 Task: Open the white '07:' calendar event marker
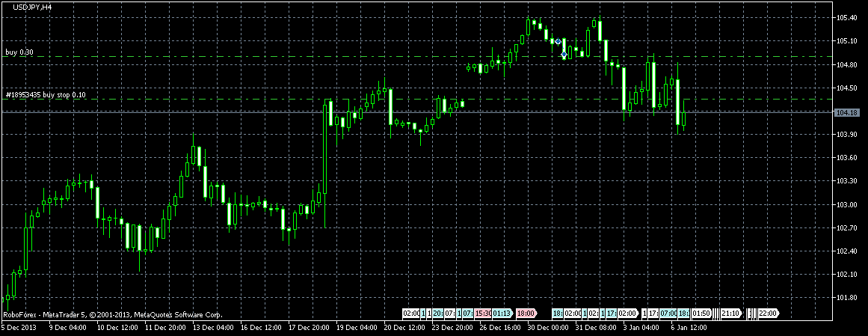click(x=450, y=314)
